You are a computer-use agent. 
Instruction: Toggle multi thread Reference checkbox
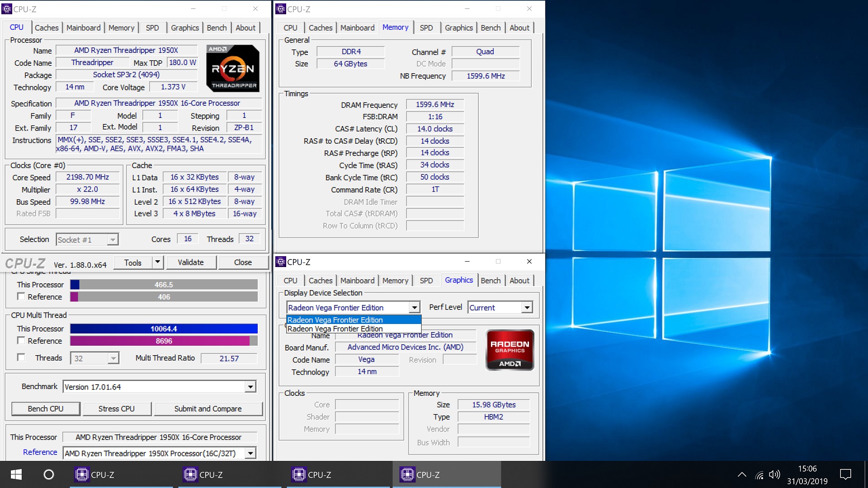tap(21, 340)
